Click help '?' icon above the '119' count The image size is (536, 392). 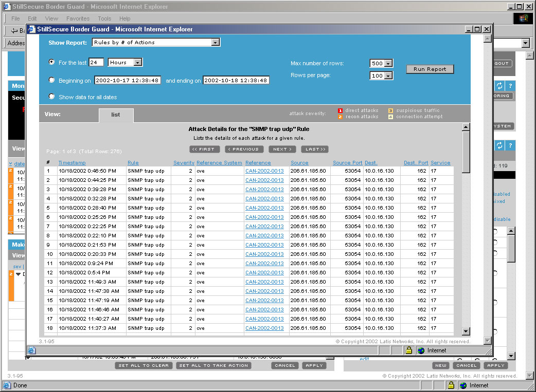tap(510, 145)
